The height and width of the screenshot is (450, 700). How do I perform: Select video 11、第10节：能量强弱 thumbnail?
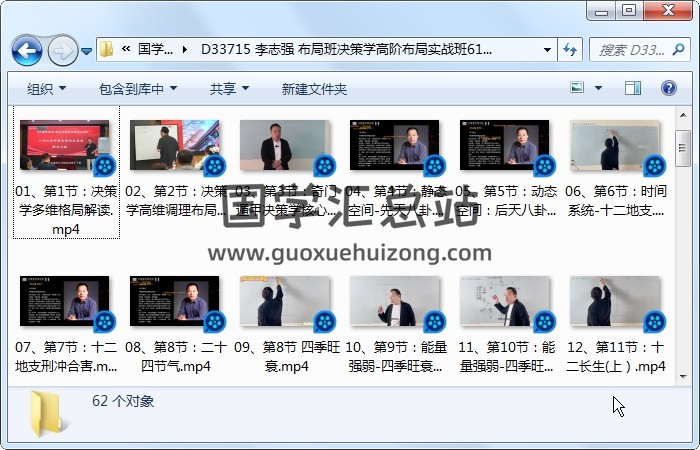point(504,300)
